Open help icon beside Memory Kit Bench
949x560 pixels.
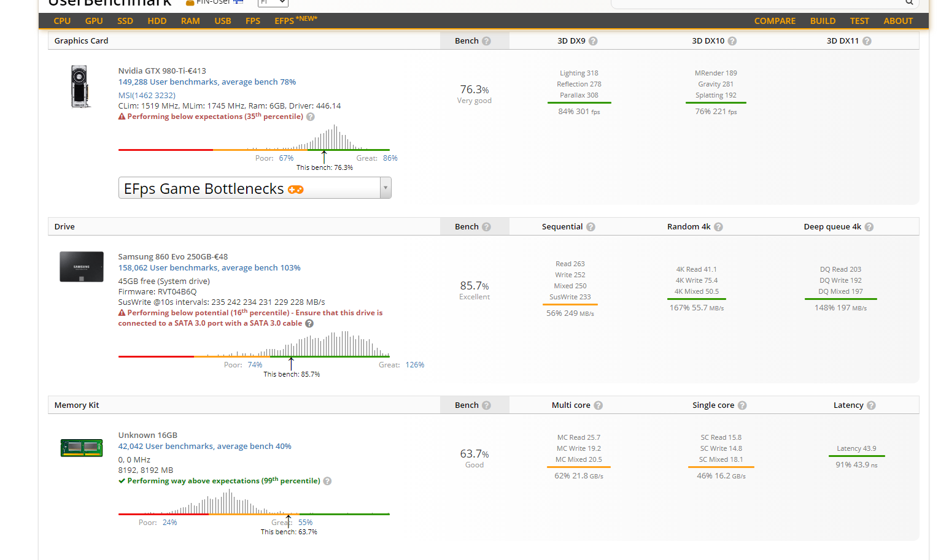486,405
